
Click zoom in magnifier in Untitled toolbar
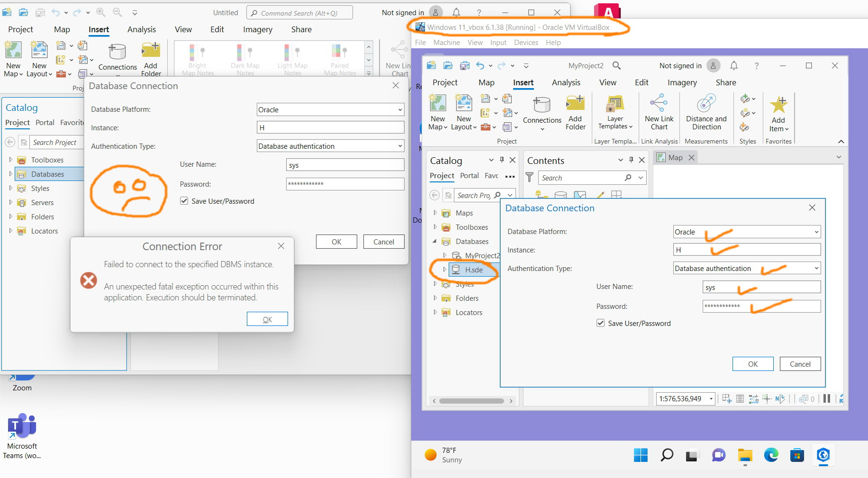101,13
